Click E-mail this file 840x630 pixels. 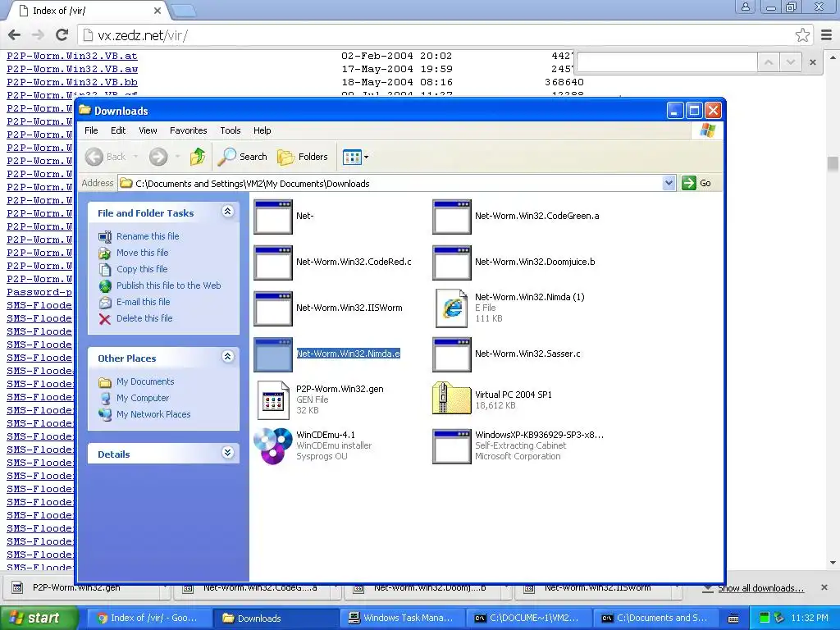point(143,302)
